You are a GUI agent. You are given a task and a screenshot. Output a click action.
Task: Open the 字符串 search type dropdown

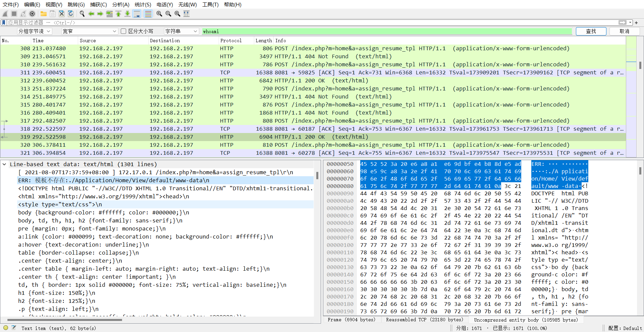(181, 31)
